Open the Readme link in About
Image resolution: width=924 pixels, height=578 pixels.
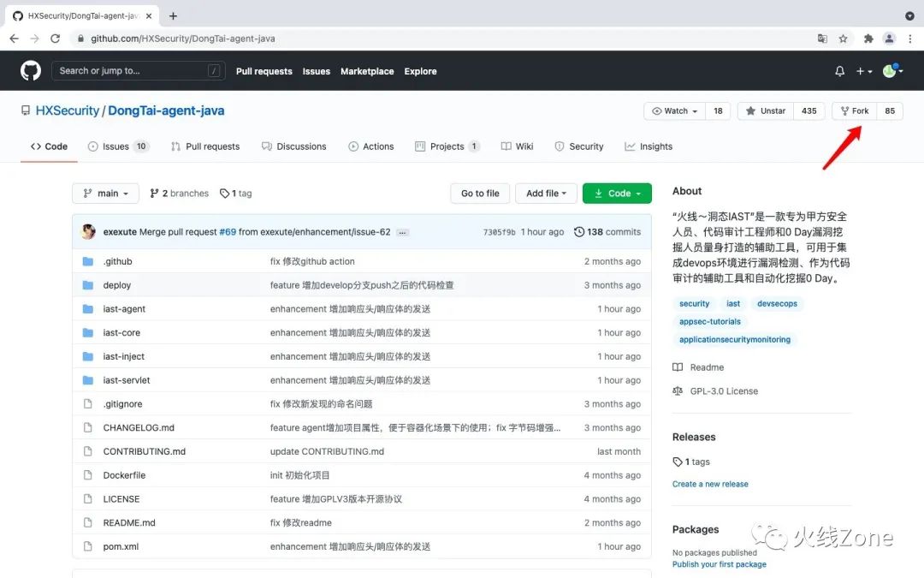click(x=698, y=366)
